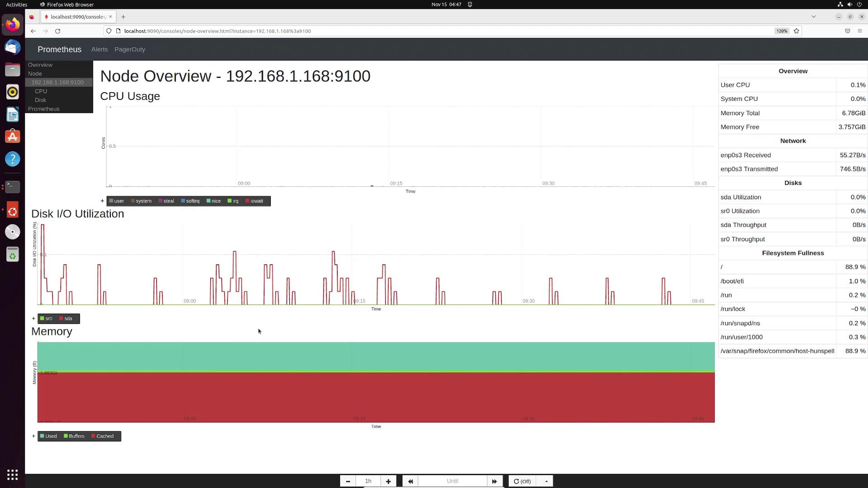Rewind the graph end time
The width and height of the screenshot is (868, 488).
[410, 481]
